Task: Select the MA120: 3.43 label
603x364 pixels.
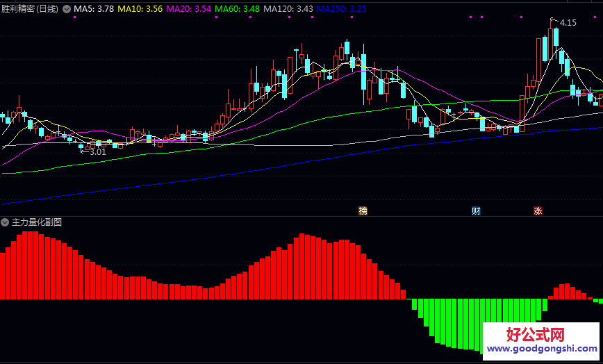Action: coord(288,9)
